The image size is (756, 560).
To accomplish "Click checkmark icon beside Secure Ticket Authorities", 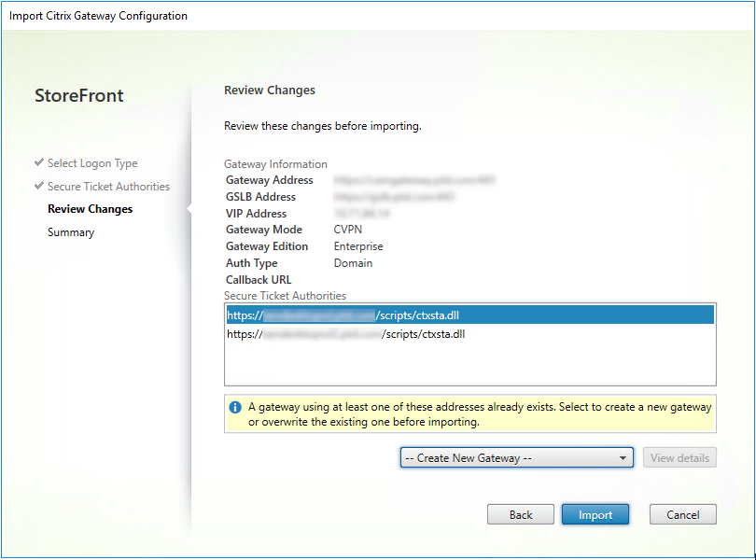I will click(x=39, y=186).
